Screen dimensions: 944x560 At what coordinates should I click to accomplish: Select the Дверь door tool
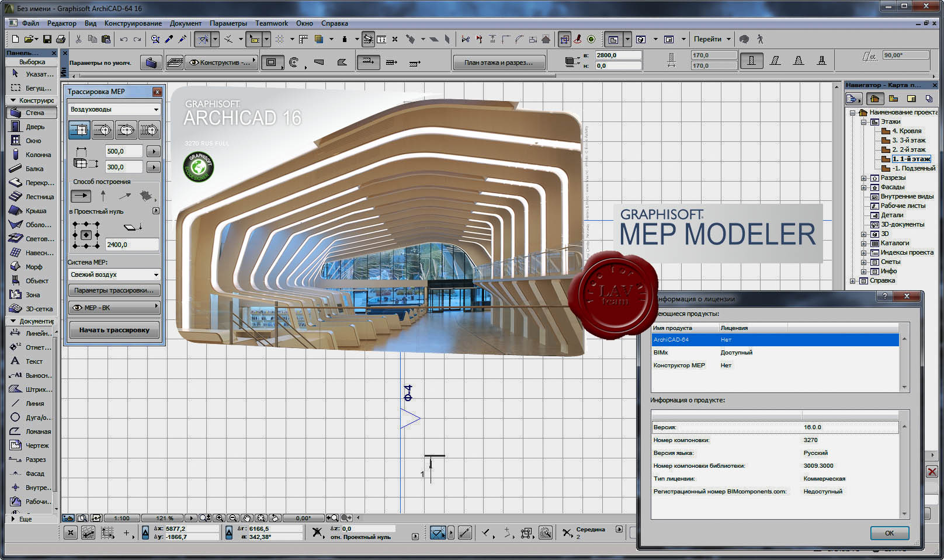click(32, 127)
